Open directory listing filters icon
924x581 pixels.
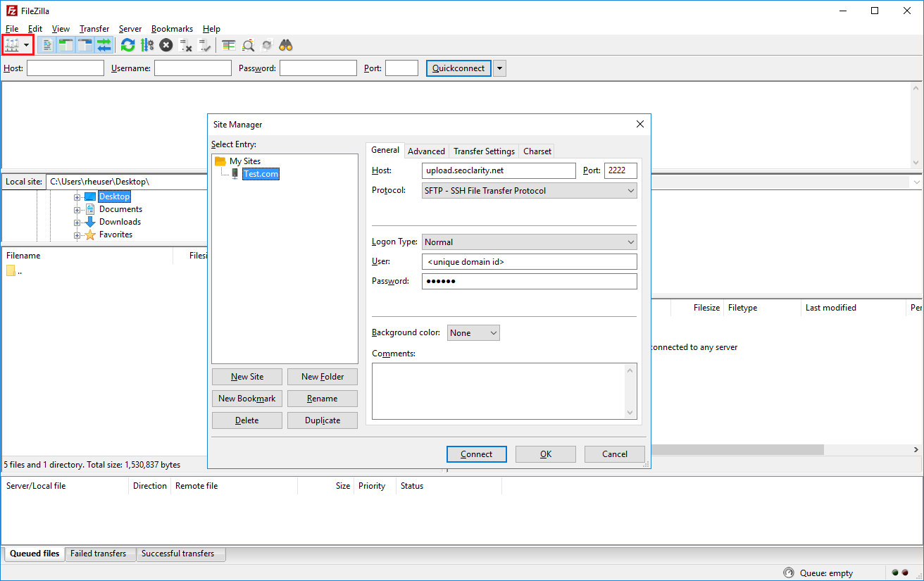(229, 46)
